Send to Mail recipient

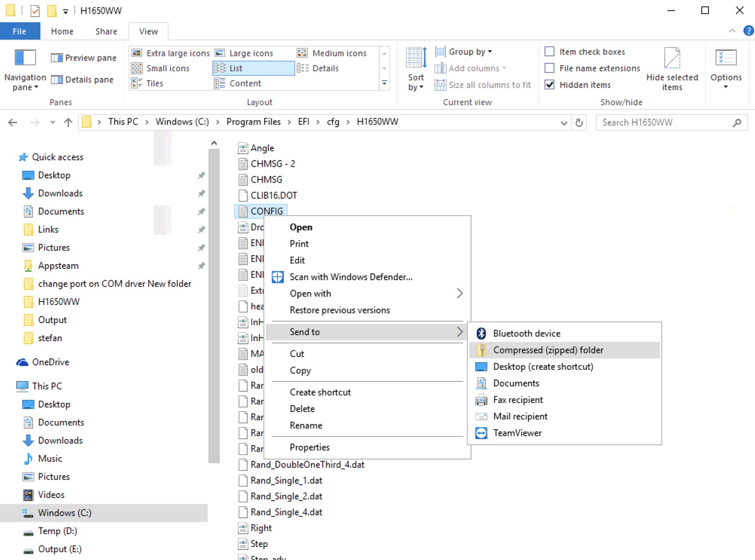[565, 417]
